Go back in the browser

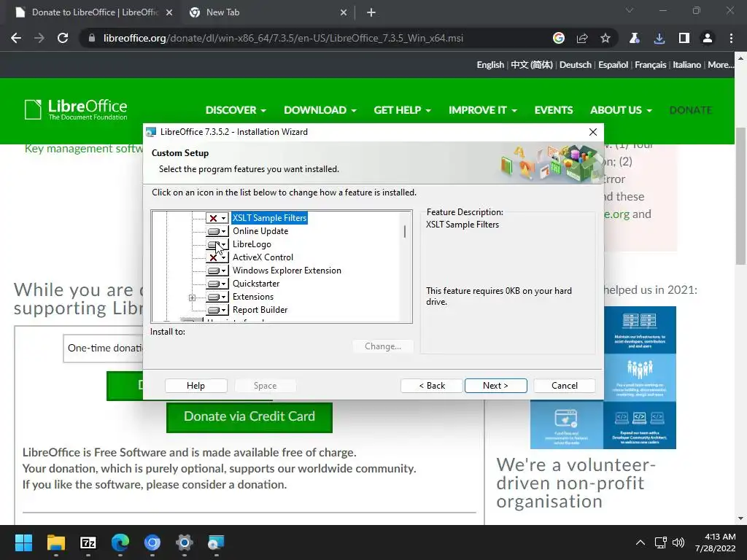pyautogui.click(x=16, y=38)
